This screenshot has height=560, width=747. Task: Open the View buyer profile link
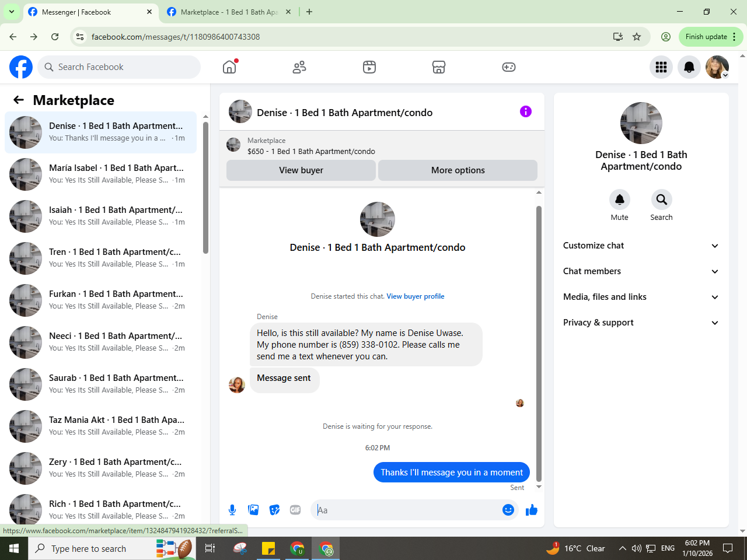click(x=416, y=296)
